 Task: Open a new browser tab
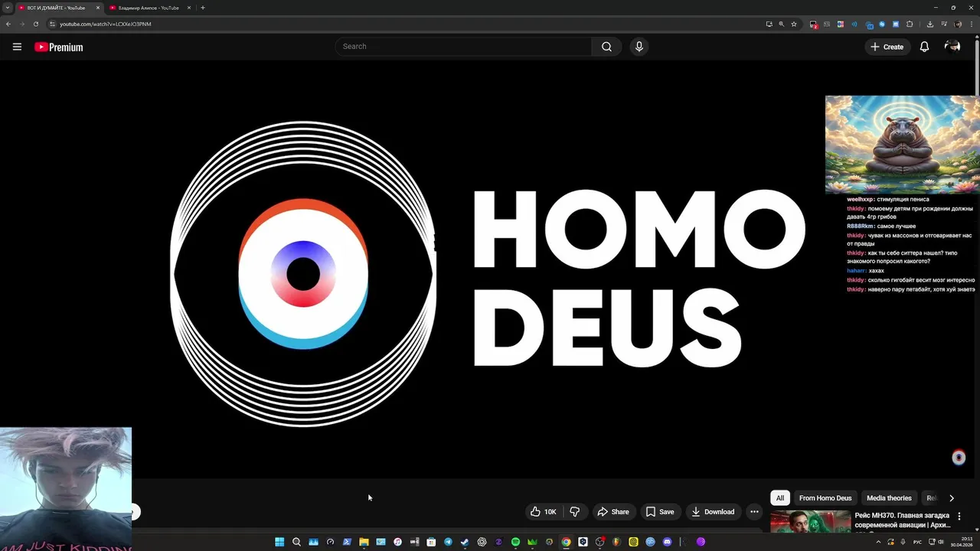click(x=203, y=8)
